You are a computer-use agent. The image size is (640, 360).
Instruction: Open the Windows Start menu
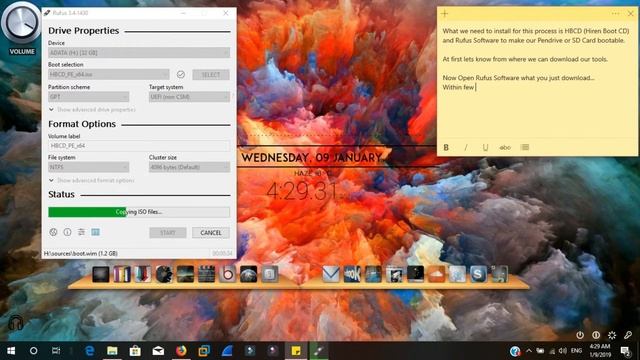(11, 351)
